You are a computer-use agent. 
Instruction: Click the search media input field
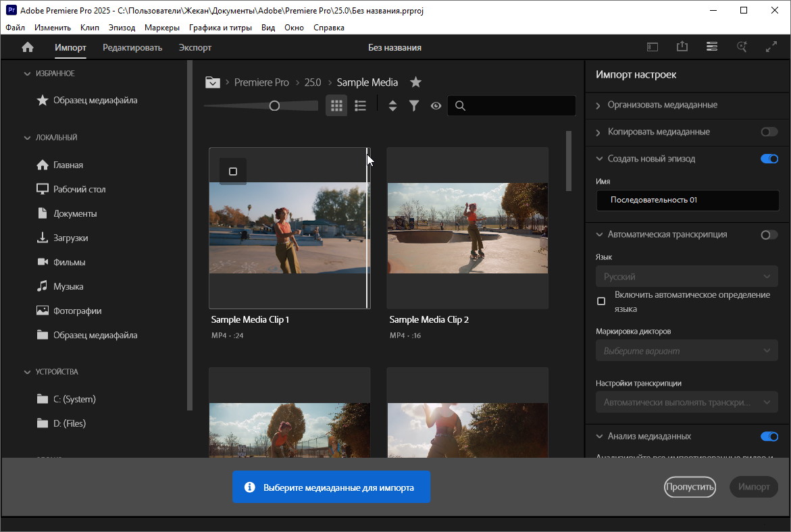[x=511, y=105]
